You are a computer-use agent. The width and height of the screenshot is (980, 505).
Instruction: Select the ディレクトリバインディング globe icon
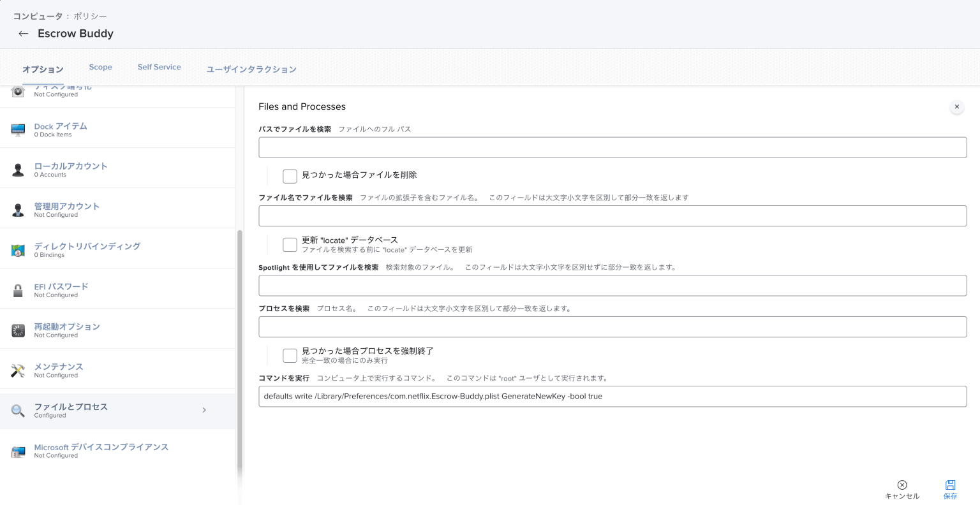coord(17,249)
